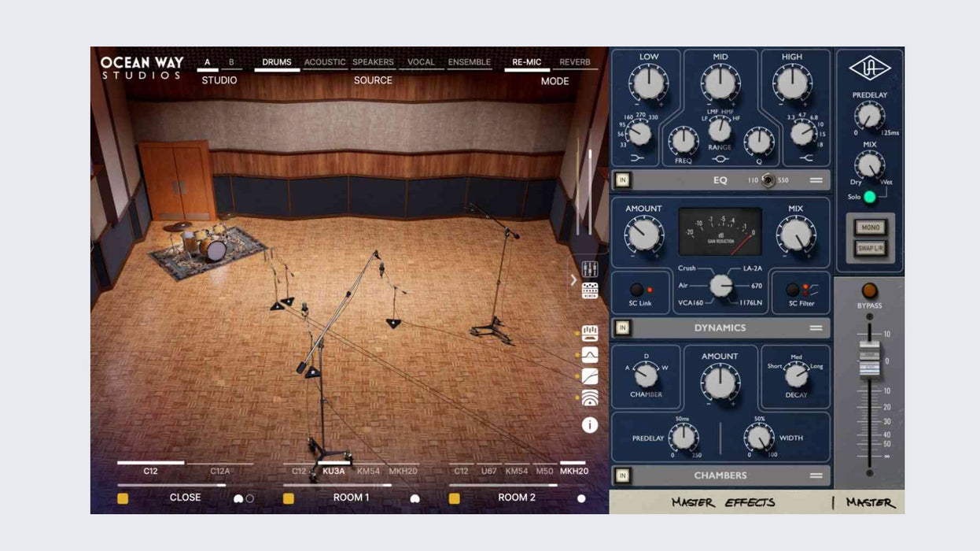
Task: Click the ROOM 2 polar pattern icon
Action: click(581, 498)
